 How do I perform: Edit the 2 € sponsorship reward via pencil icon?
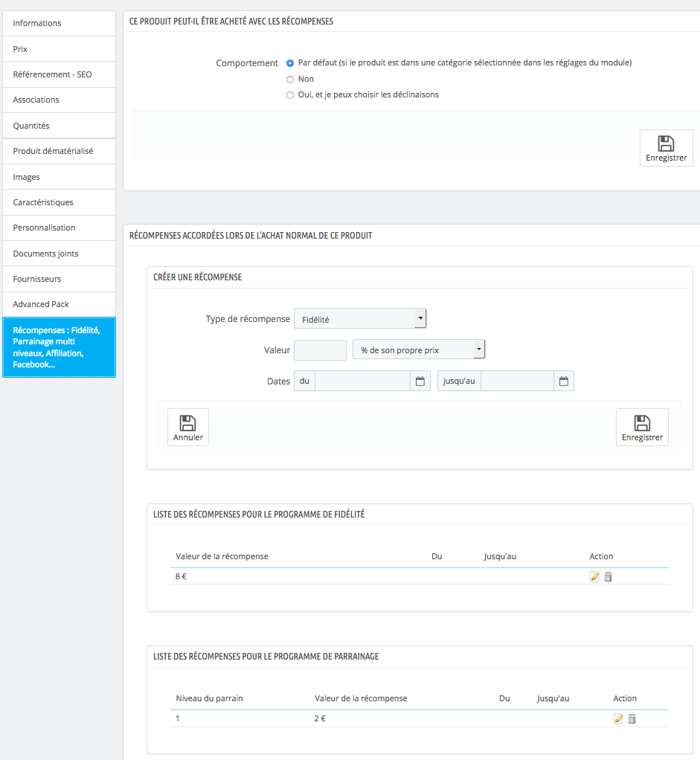point(618,719)
